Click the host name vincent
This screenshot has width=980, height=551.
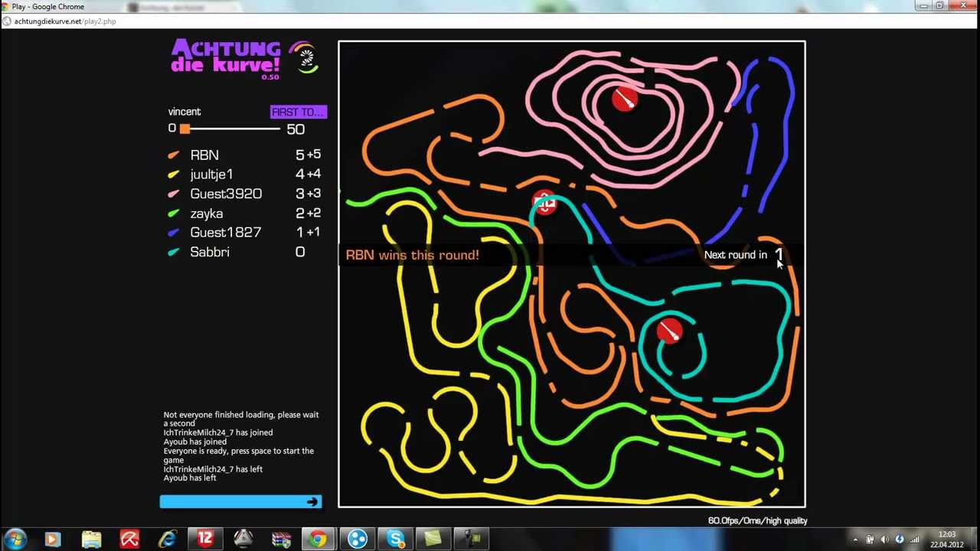click(185, 112)
